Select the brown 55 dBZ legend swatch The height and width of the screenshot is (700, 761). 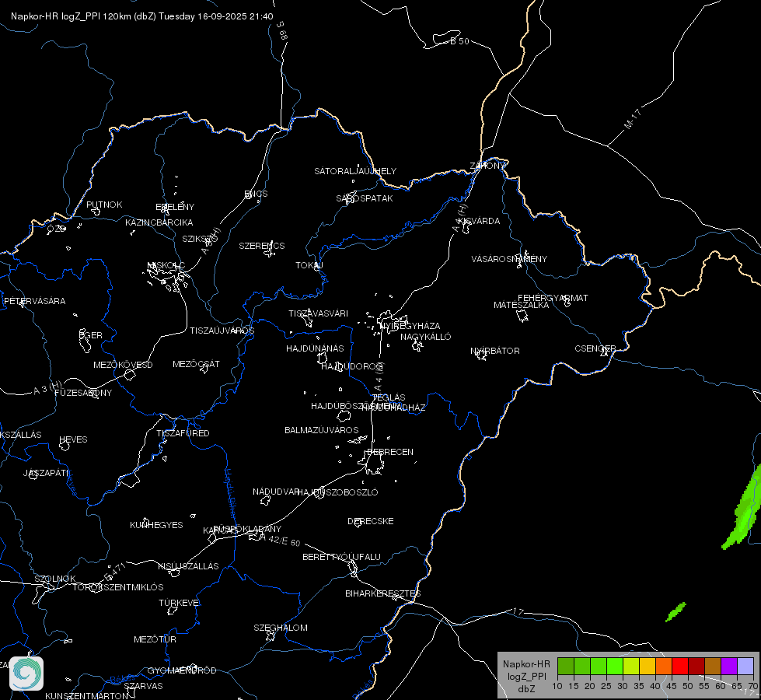click(x=713, y=666)
